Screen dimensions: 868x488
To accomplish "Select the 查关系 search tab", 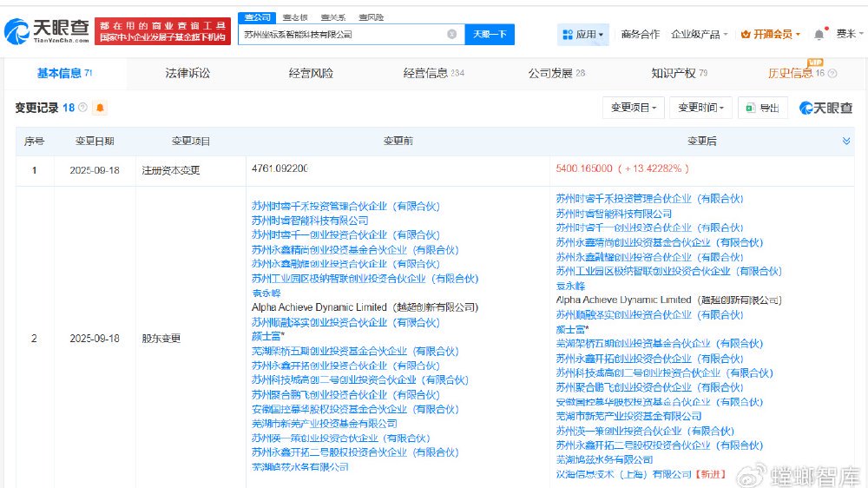I will (x=333, y=17).
